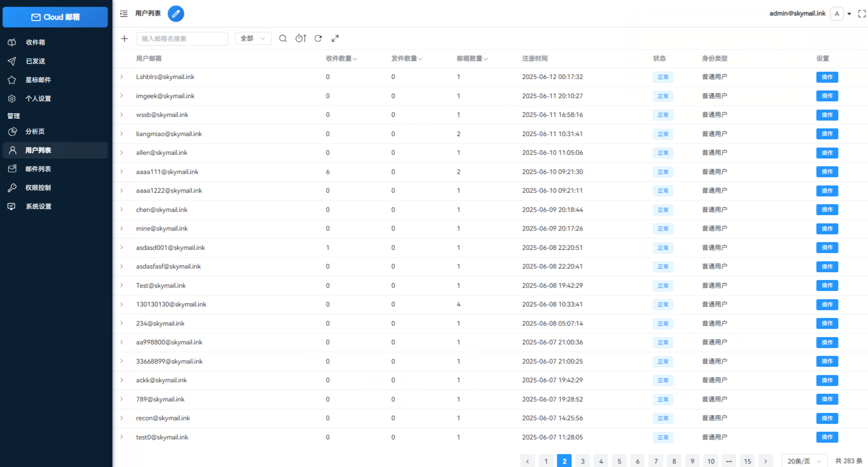868x467 pixels.
Task: Go to page 3 in the pagination
Action: [x=582, y=461]
